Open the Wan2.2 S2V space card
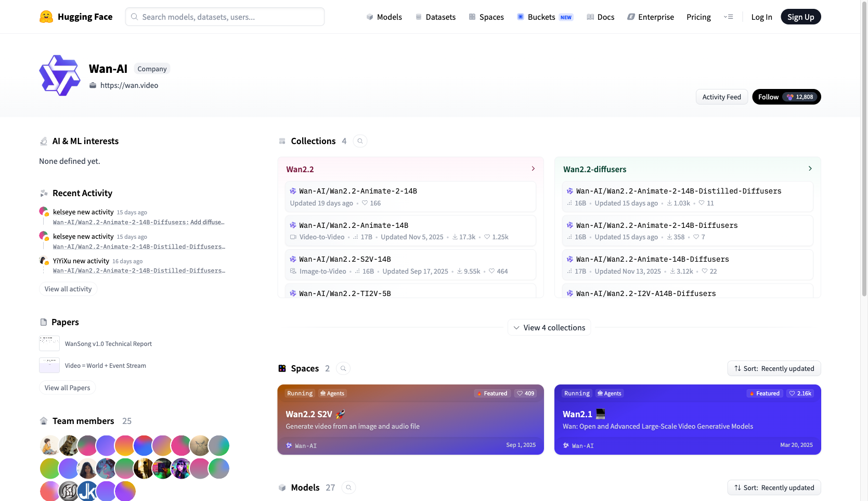 410,419
